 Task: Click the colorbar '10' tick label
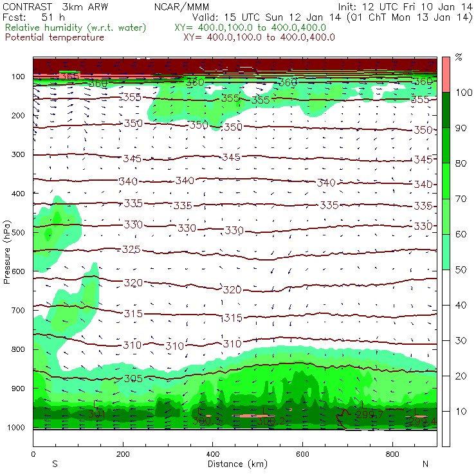[x=461, y=411]
